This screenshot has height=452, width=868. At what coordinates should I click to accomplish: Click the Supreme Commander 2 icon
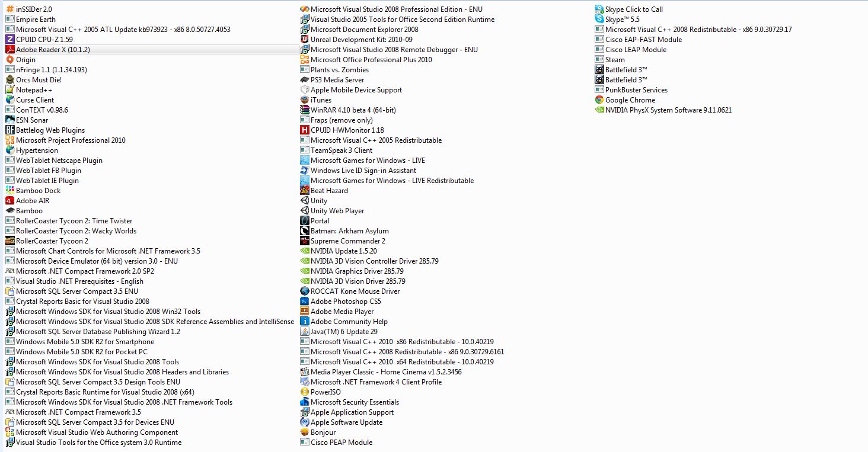pyautogui.click(x=305, y=241)
